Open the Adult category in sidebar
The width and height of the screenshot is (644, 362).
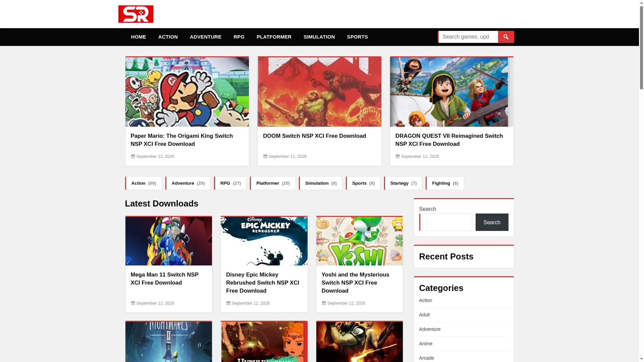coord(425,315)
